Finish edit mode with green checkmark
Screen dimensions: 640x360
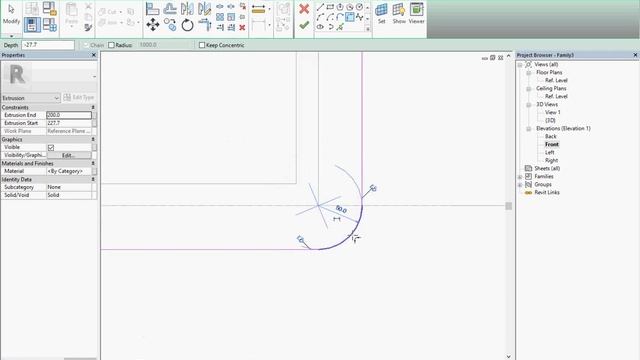point(304,25)
